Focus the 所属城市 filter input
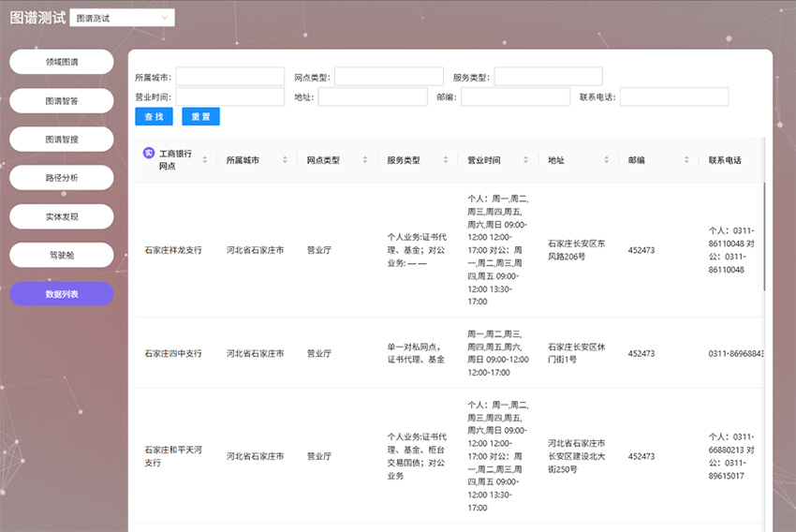This screenshot has width=796, height=532. pyautogui.click(x=230, y=77)
